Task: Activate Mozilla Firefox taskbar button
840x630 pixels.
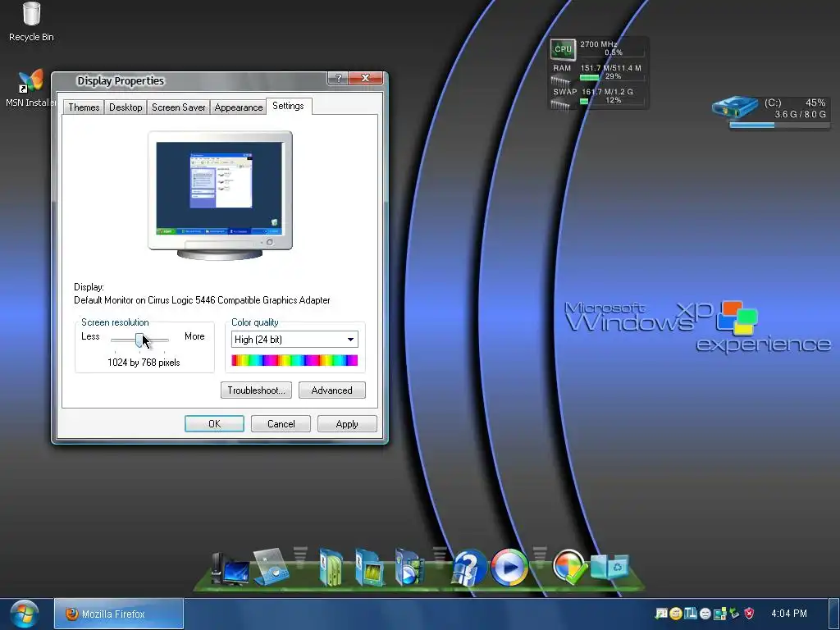Action: [119, 614]
